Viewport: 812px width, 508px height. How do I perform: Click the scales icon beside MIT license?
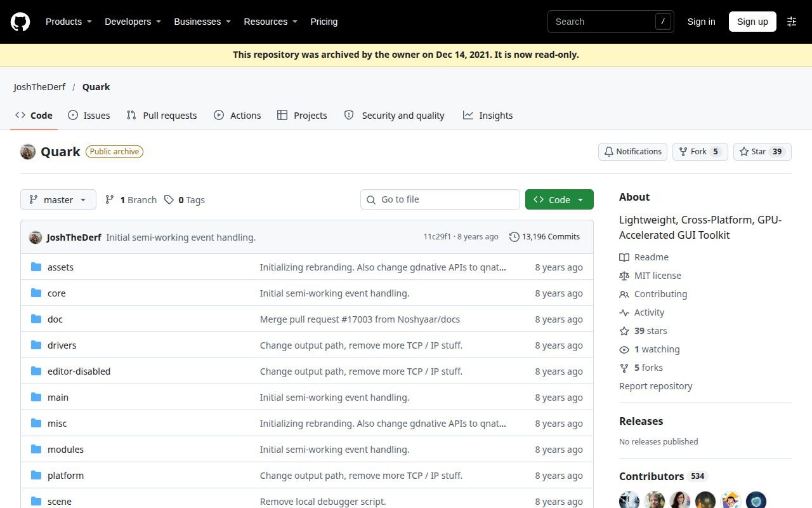tap(624, 276)
